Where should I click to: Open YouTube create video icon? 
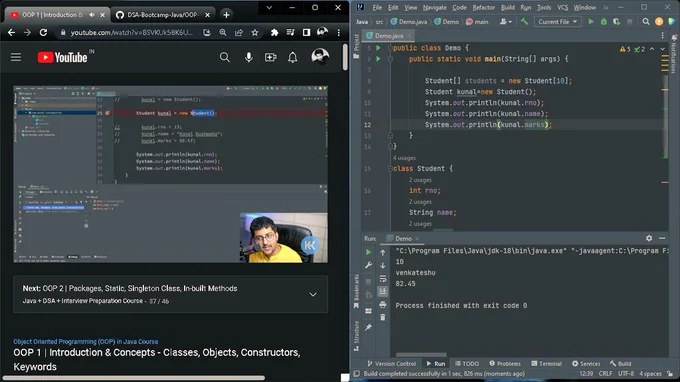pos(271,57)
